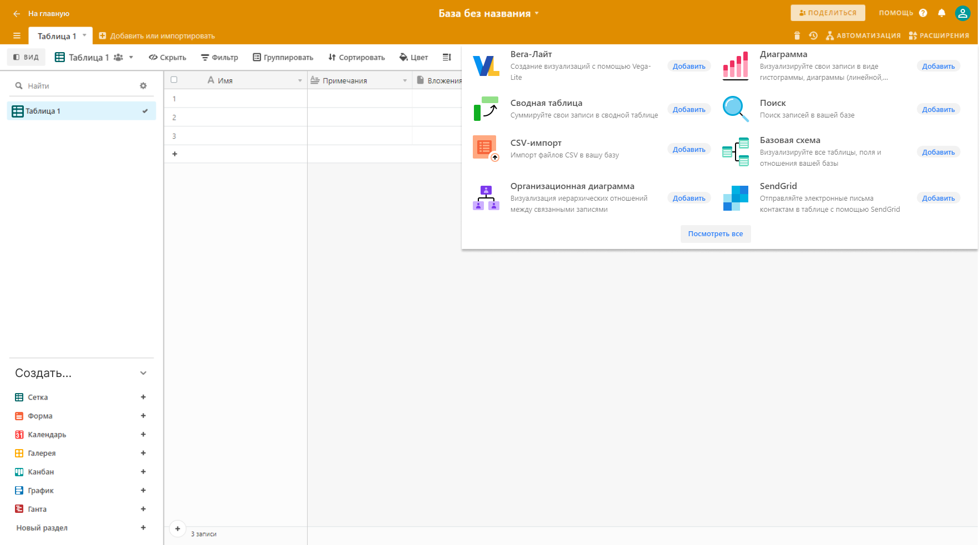The image size is (980, 545).
Task: Open the Группировать toolbar option
Action: pos(283,57)
